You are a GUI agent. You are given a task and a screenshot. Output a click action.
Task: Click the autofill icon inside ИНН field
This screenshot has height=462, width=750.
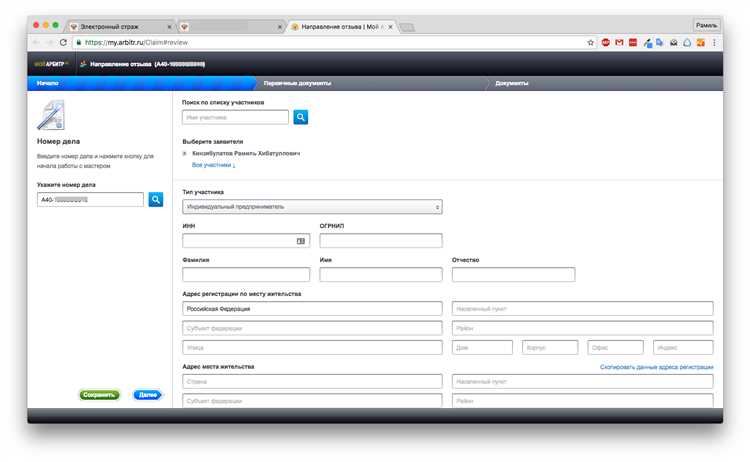tap(301, 241)
